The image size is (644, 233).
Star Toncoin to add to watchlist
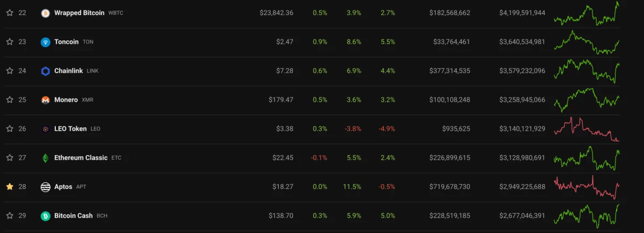click(10, 41)
